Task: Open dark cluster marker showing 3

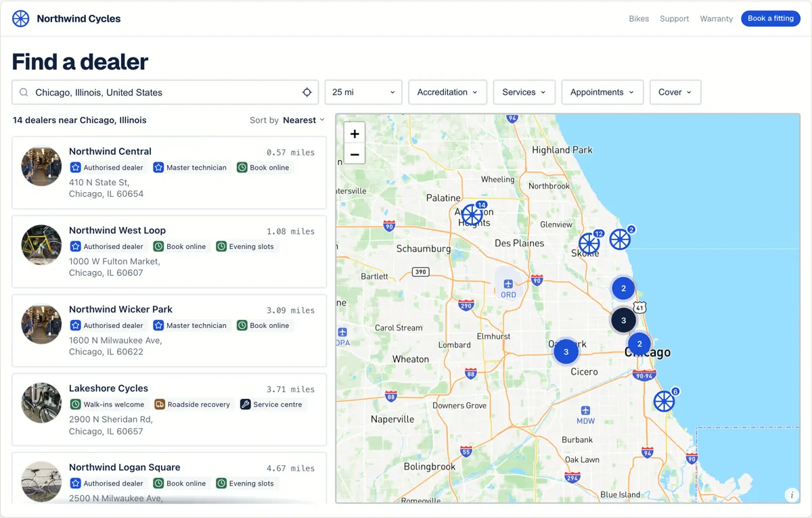Action: (x=624, y=321)
